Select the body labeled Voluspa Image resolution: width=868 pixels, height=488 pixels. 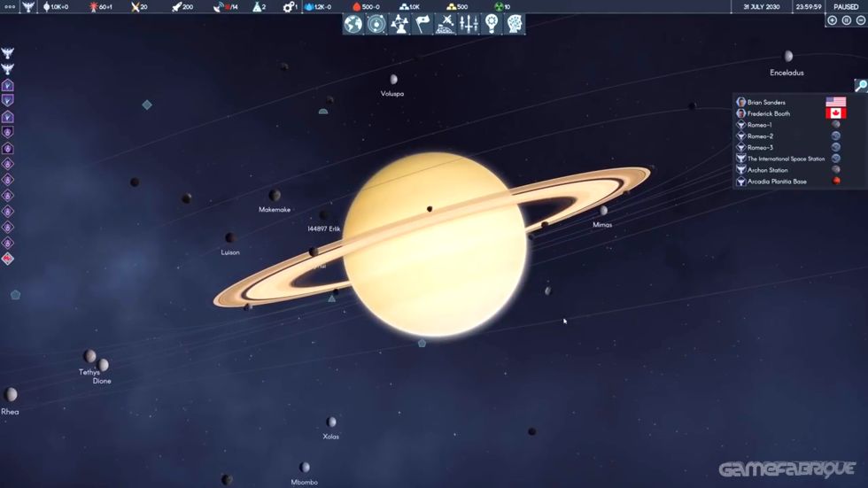pyautogui.click(x=393, y=79)
